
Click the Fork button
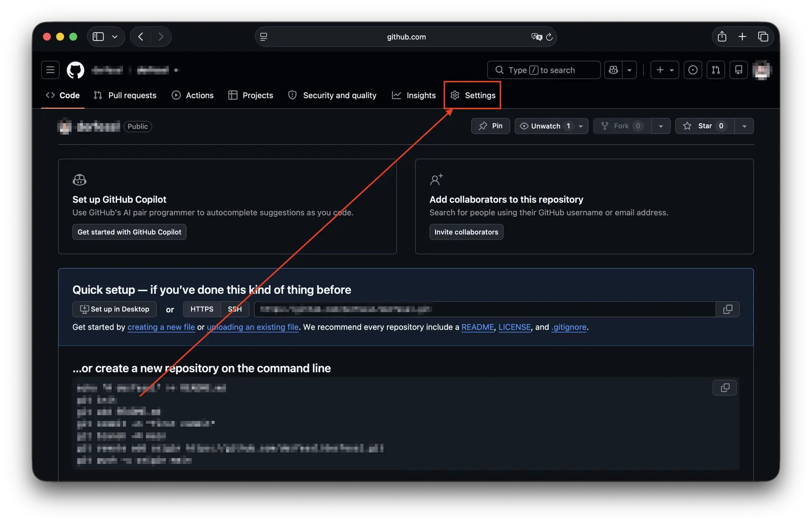(x=623, y=126)
